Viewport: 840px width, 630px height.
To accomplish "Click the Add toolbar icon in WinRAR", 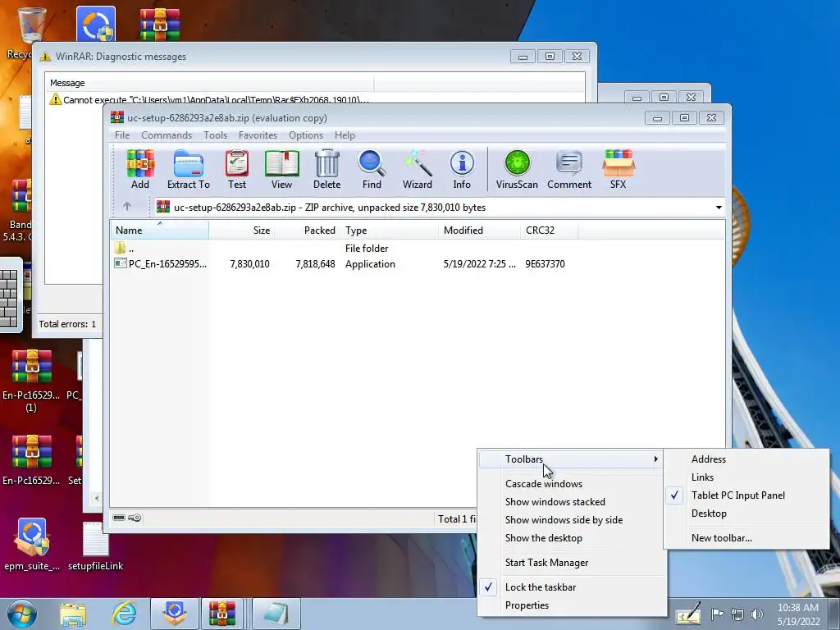I will pos(140,169).
